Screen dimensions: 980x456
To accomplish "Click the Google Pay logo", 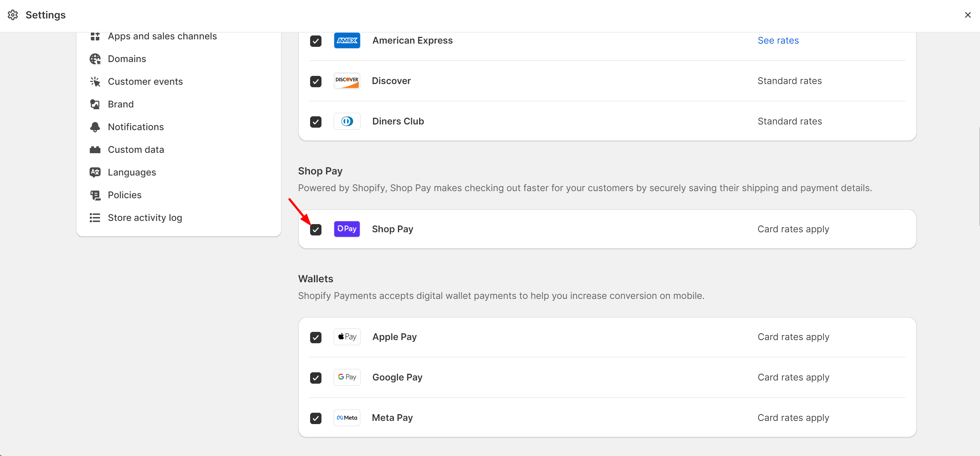I will [x=347, y=377].
